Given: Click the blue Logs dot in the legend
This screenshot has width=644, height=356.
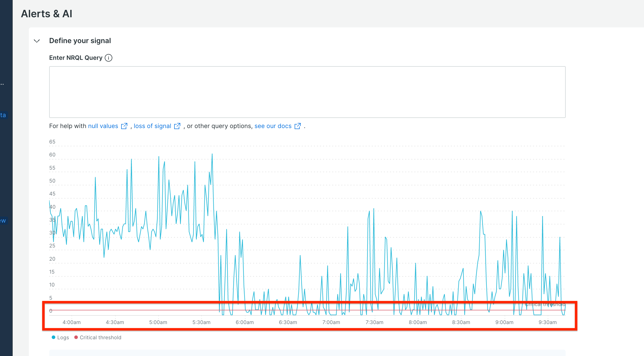Looking at the screenshot, I should 53,337.
